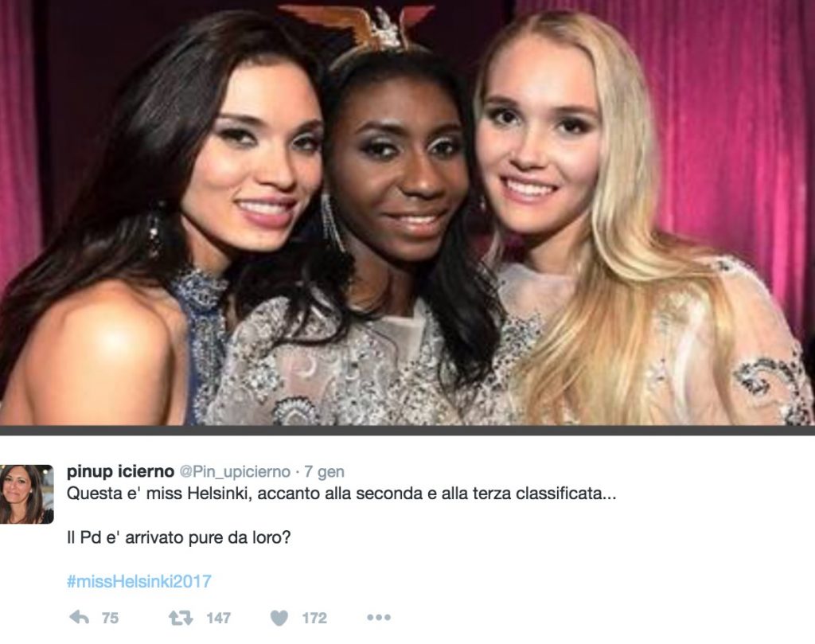Click the 172 likes count
Screen dimensions: 815x644
point(314,618)
